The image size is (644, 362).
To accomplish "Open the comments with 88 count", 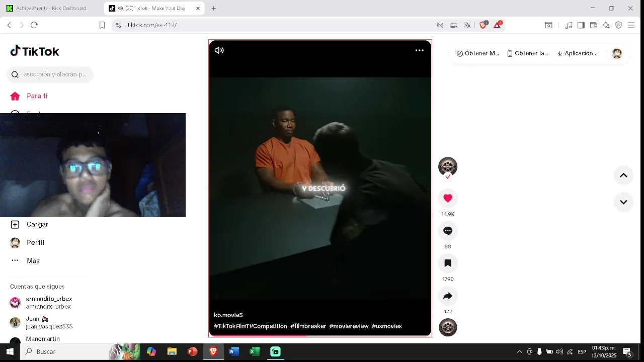I will (448, 231).
